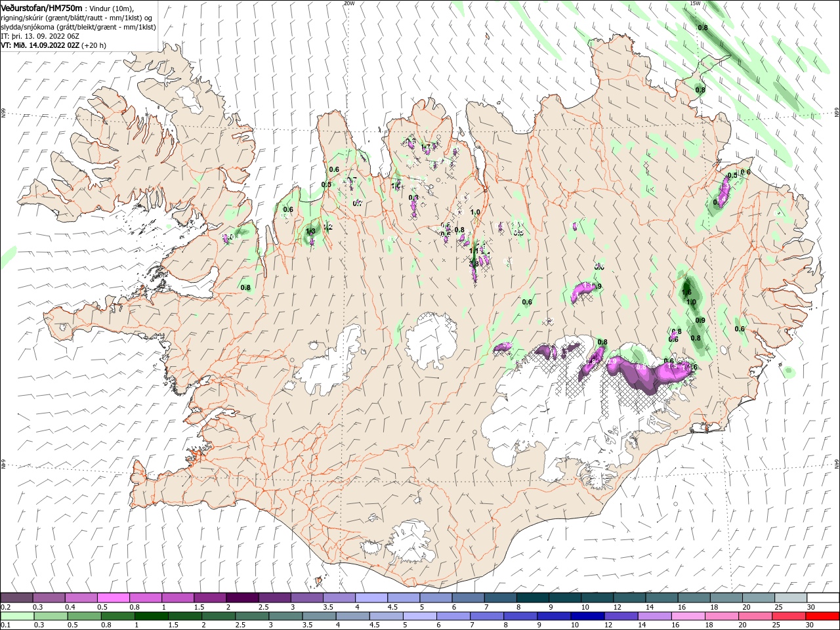
Task: Select the darkest purple 2 swatch in upper legend
Action: click(x=242, y=598)
